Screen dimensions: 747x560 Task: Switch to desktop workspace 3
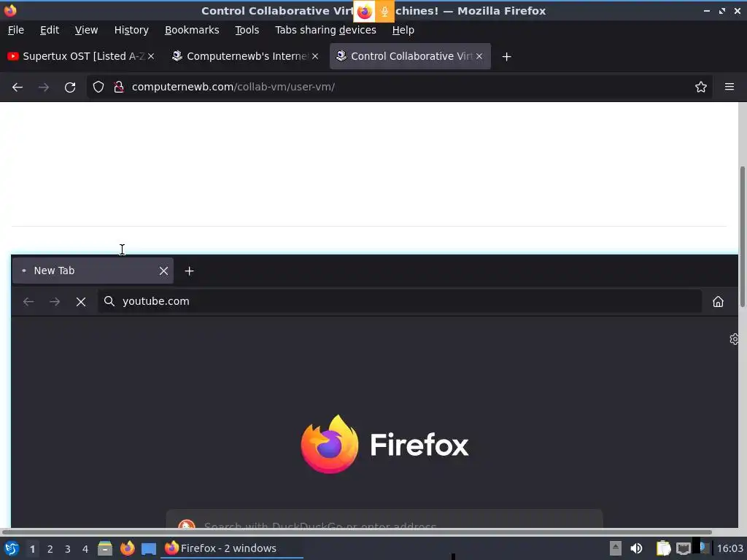[x=68, y=549]
